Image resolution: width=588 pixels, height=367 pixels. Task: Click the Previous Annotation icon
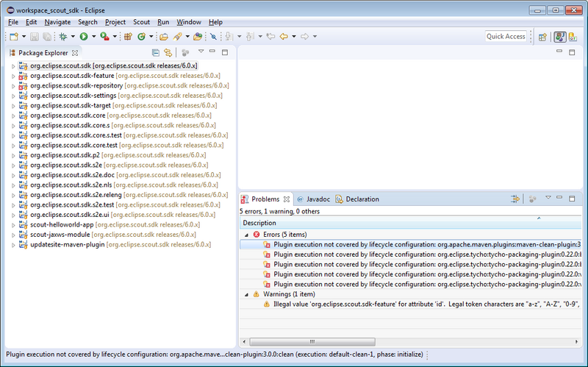click(250, 36)
